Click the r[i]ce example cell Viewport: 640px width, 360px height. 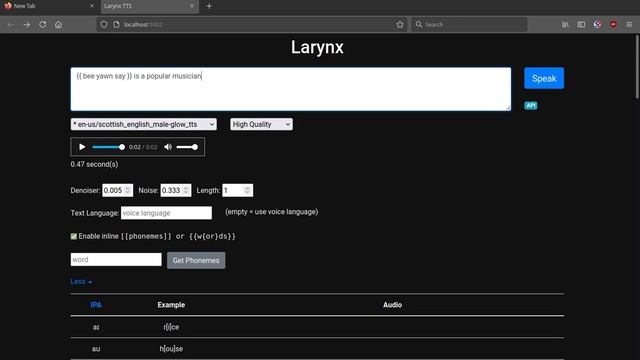pos(171,327)
